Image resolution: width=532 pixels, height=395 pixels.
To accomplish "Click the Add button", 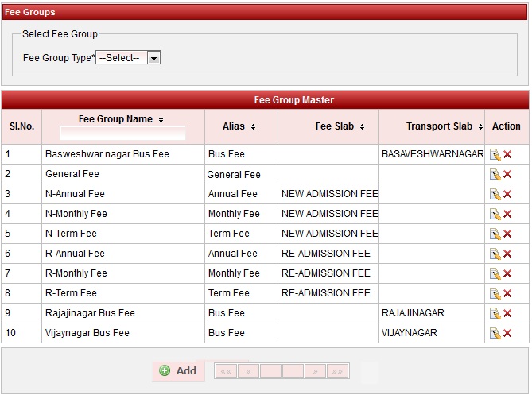I will 178,370.
